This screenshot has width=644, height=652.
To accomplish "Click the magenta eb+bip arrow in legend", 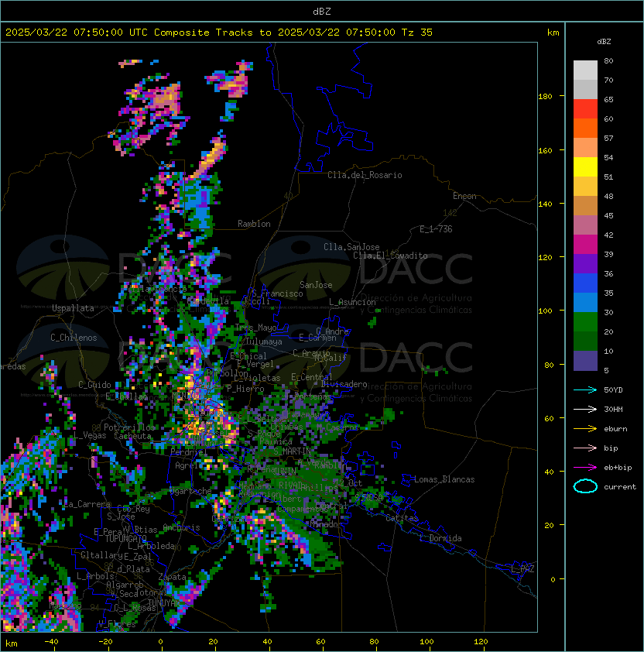I will pos(585,468).
